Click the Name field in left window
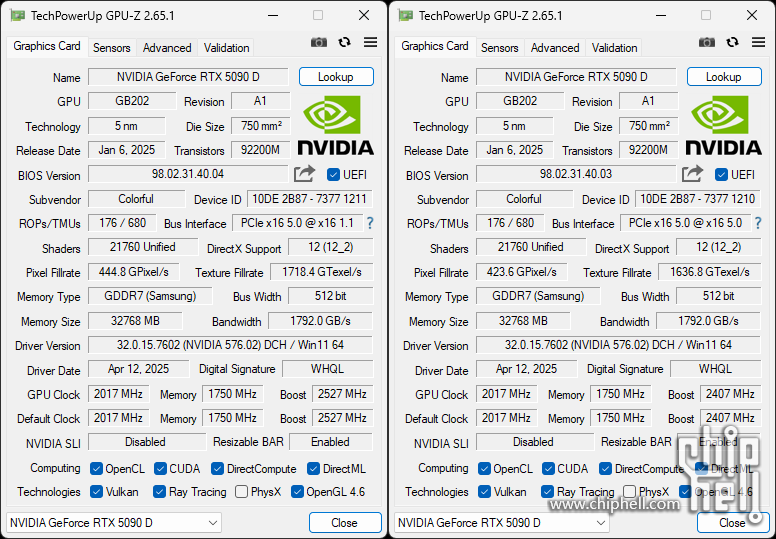This screenshot has height=539, width=776. tap(188, 77)
